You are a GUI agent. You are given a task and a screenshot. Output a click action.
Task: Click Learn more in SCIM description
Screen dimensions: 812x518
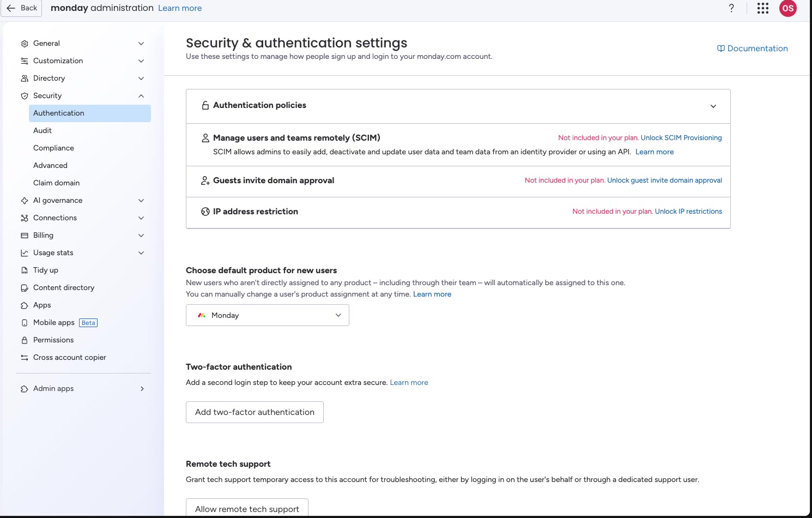(655, 152)
